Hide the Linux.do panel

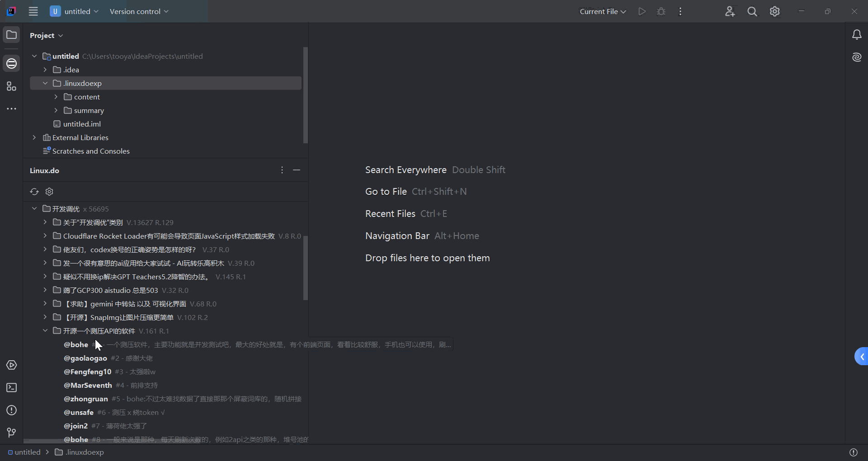[x=297, y=170]
